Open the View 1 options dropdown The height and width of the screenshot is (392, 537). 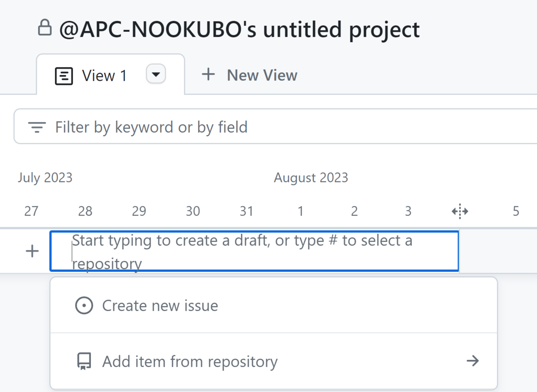[156, 74]
